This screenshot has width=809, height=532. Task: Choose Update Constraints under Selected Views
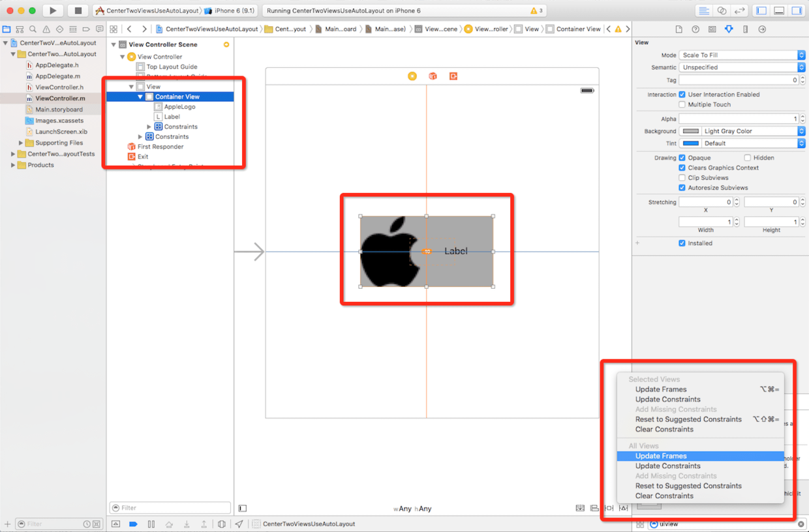tap(700, 399)
